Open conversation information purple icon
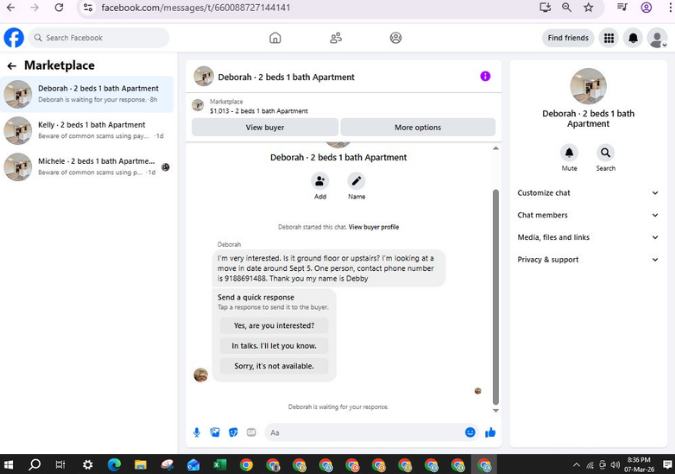Screen dimensions: 675x474 (x=485, y=76)
